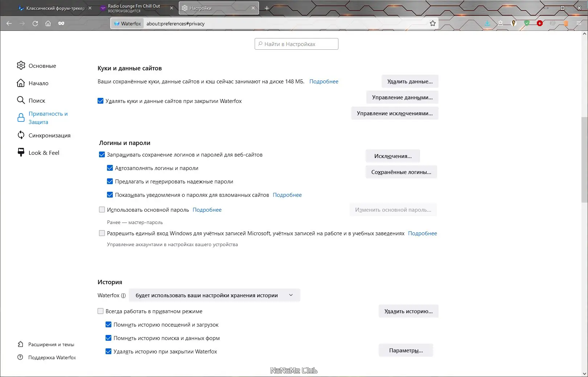Open a private window via mask icon
This screenshot has height=377, width=588.
(61, 24)
